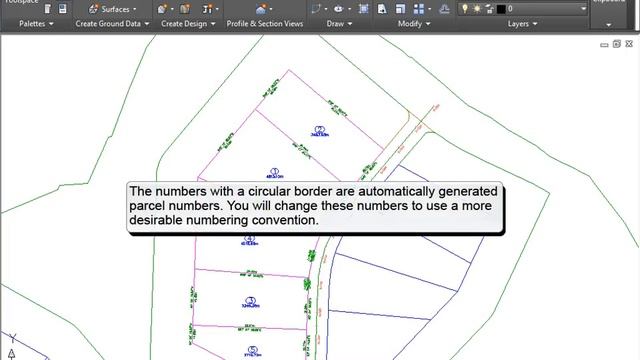Click the Toolspace panel icon above Palettes
640x360 pixels.
[x=47, y=9]
